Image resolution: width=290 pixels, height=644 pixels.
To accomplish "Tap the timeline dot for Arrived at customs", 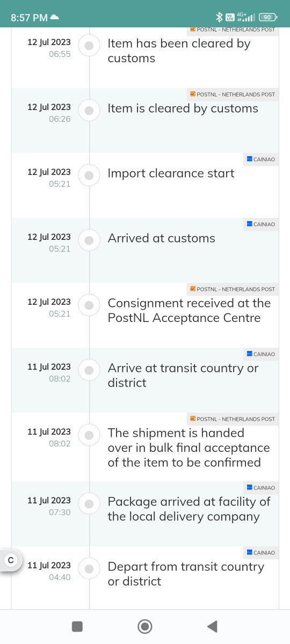I will (x=89, y=241).
